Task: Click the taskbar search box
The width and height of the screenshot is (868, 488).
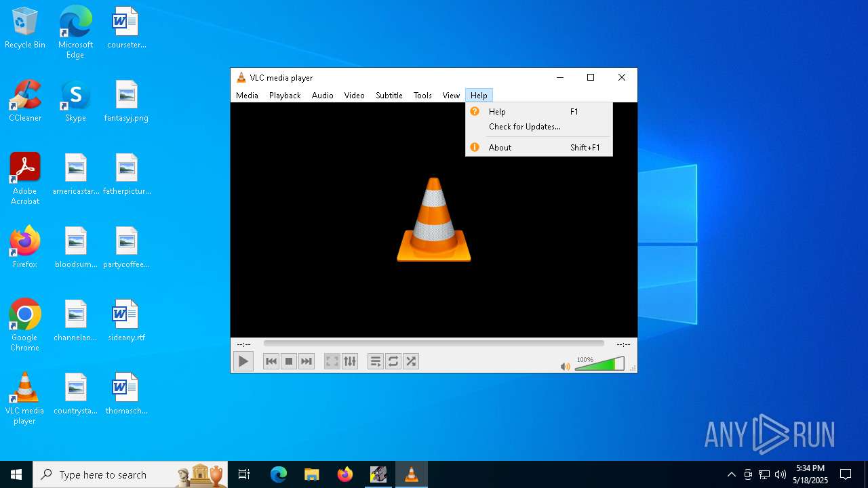Action: tap(132, 474)
